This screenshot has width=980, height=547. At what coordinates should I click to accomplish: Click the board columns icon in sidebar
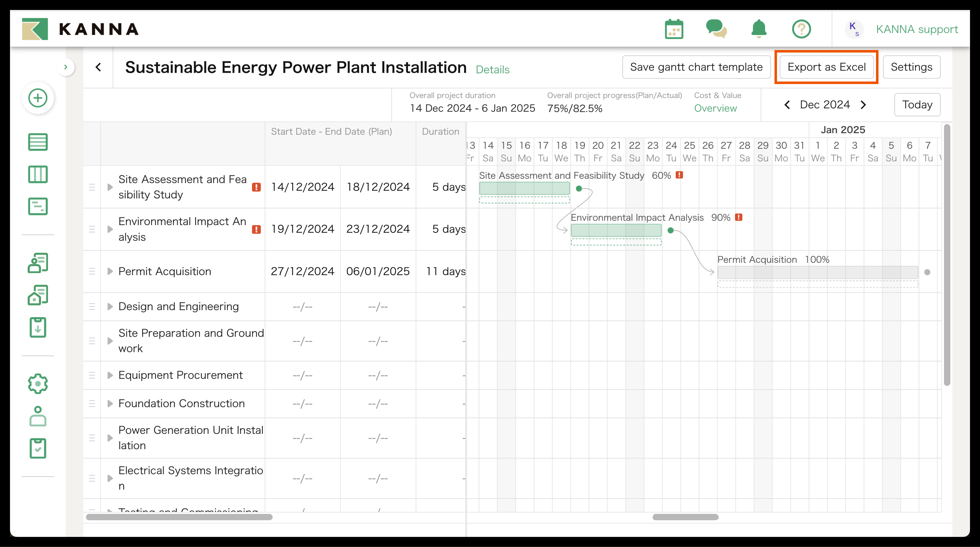click(38, 174)
